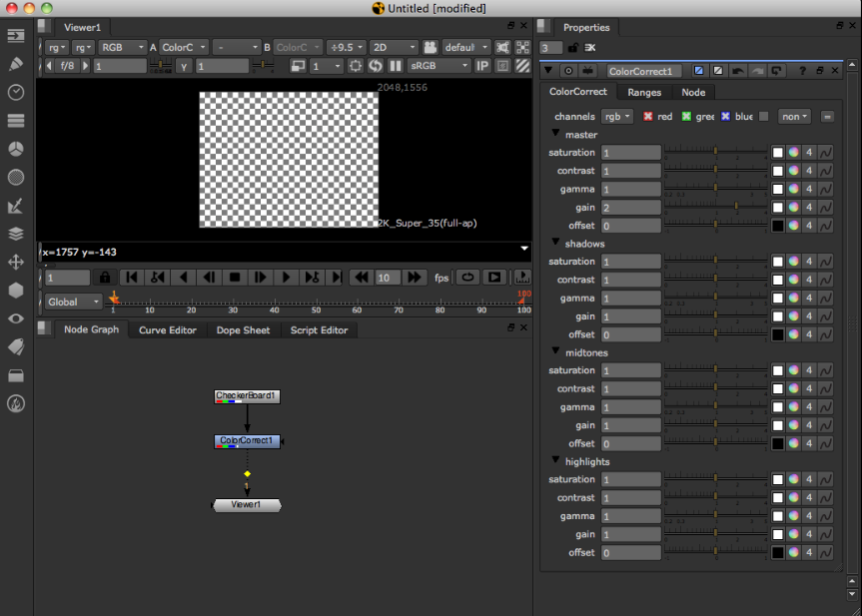The height and width of the screenshot is (616, 862).
Task: Open the Curve Editor tab
Action: pyautogui.click(x=167, y=330)
